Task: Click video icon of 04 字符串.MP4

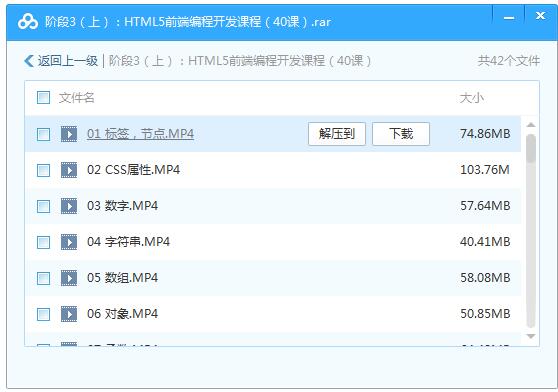Action: point(69,242)
